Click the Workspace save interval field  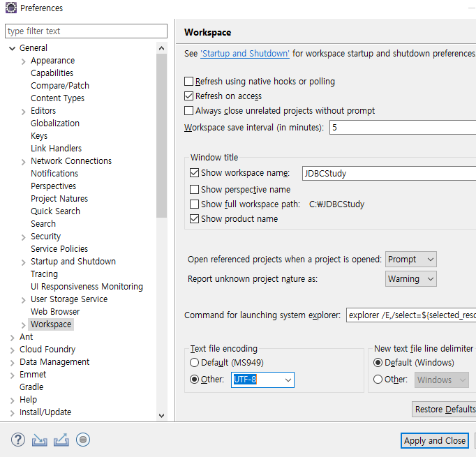(403, 127)
